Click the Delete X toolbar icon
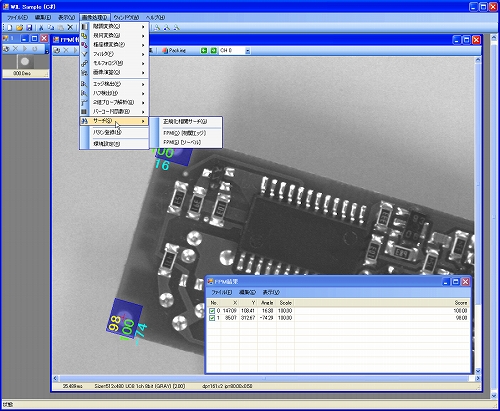Viewport: 500px width, 411px height. pyautogui.click(x=70, y=27)
